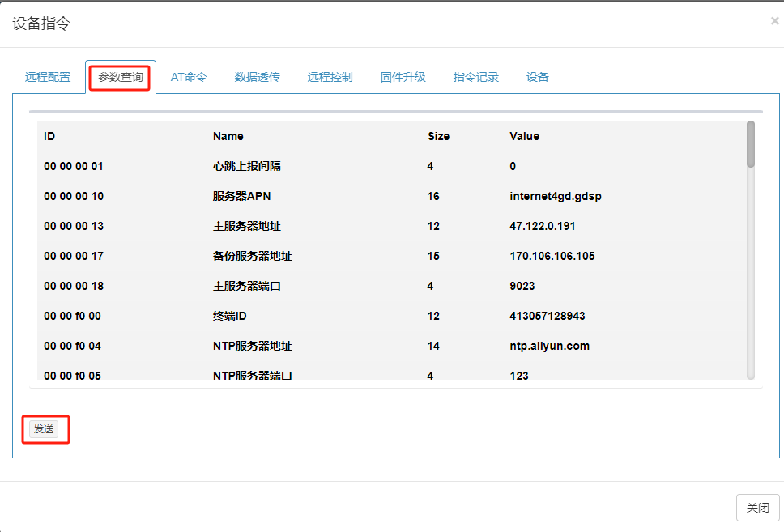This screenshot has width=784, height=532.
Task: Open the AT命令 tab
Action: tap(189, 78)
